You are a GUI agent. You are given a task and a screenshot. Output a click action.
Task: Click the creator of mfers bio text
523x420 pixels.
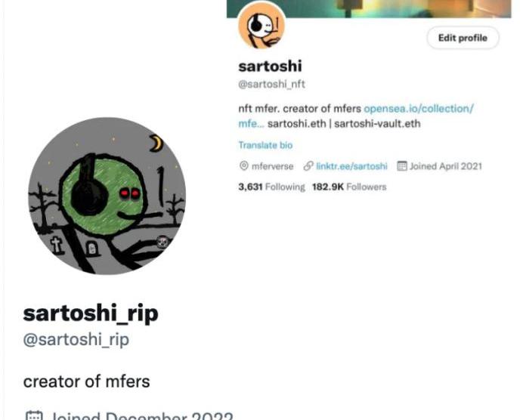click(87, 381)
